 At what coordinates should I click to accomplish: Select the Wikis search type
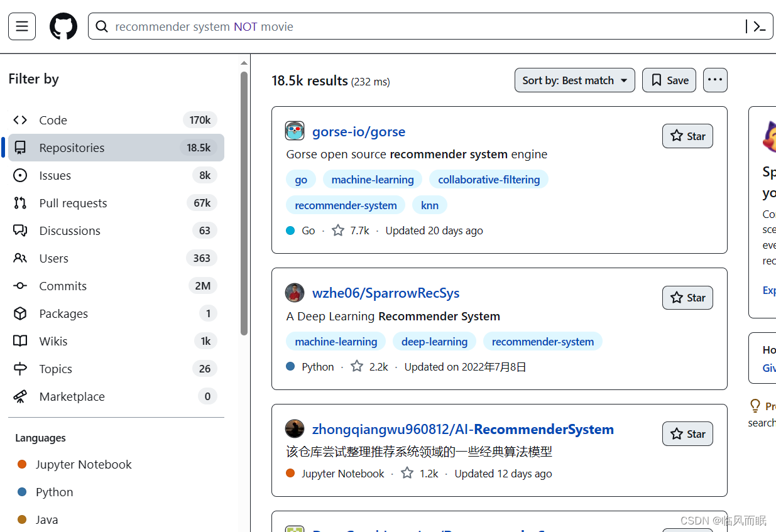pyautogui.click(x=116, y=341)
